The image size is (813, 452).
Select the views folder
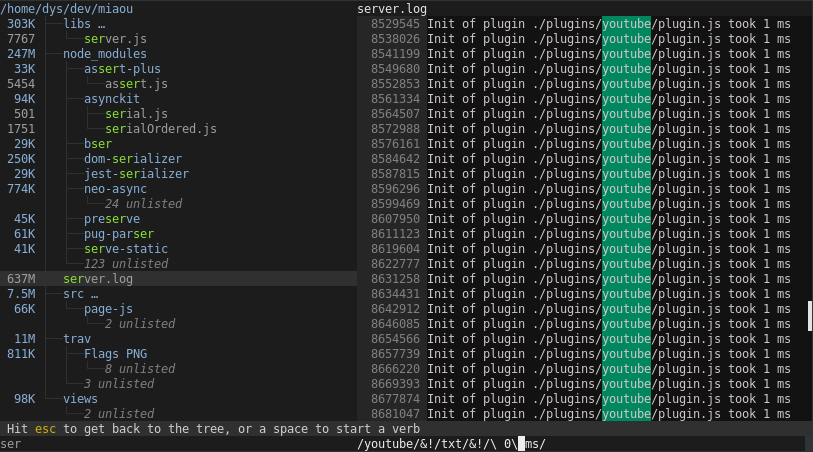(80, 400)
